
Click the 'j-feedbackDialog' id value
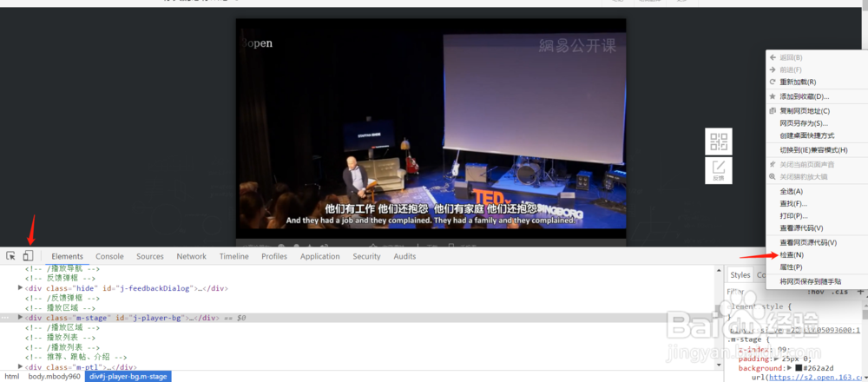click(x=155, y=288)
